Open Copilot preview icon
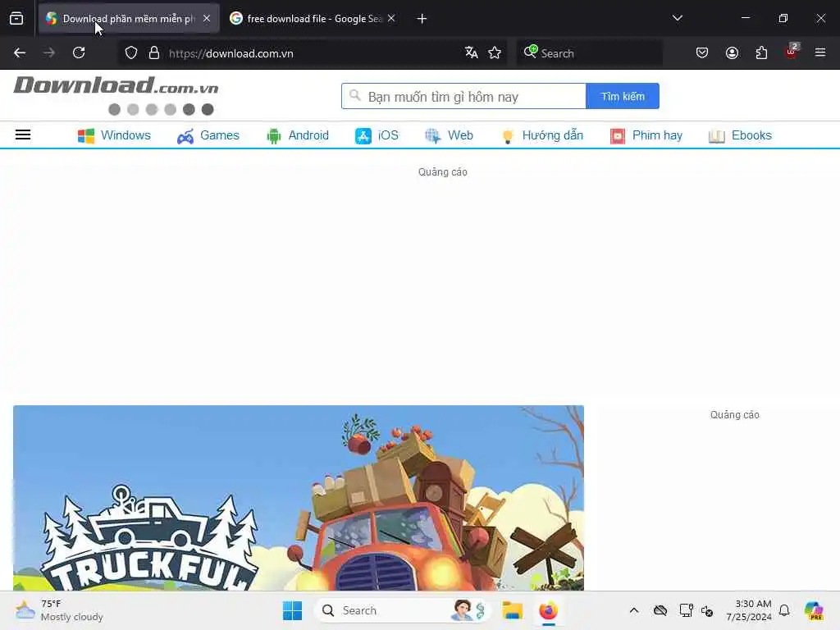 814,610
